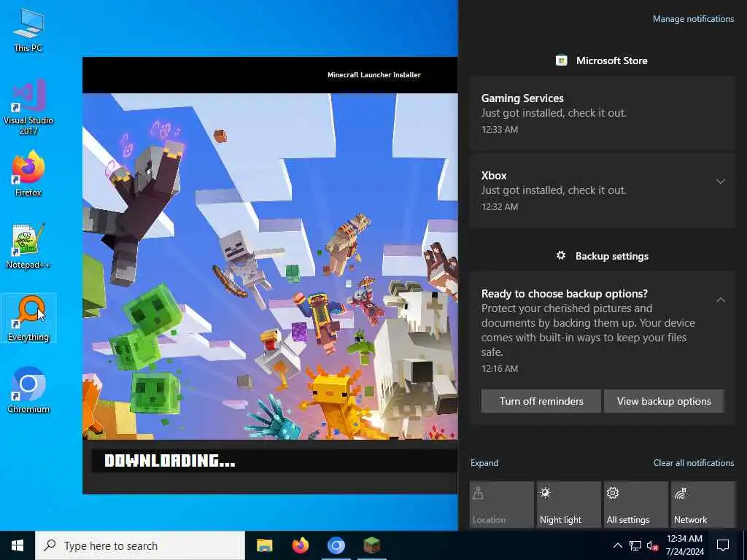Viewport: 747px width, 560px height.
Task: Open This PC desktop icon
Action: pos(28,31)
